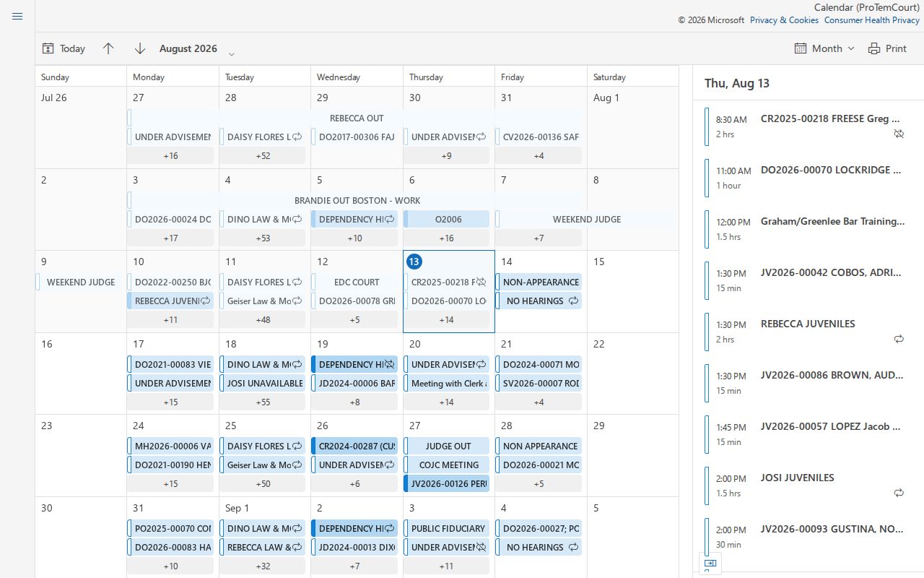The height and width of the screenshot is (578, 924).
Task: Open NON-APPEARANCE event on August 14
Action: (539, 282)
